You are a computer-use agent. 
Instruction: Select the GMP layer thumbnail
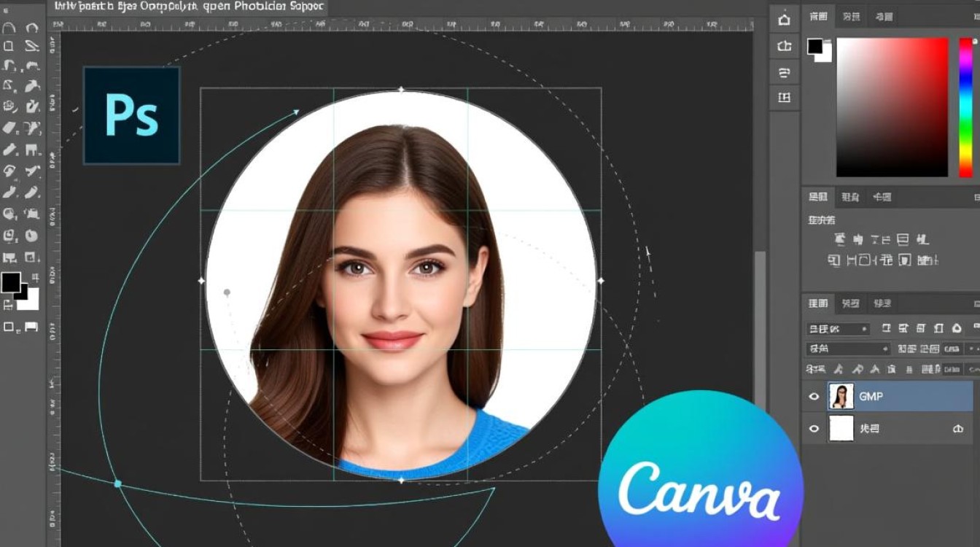pos(841,396)
